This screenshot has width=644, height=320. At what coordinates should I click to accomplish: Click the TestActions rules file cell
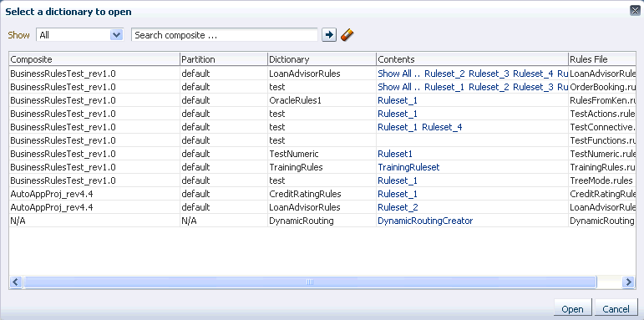click(602, 114)
